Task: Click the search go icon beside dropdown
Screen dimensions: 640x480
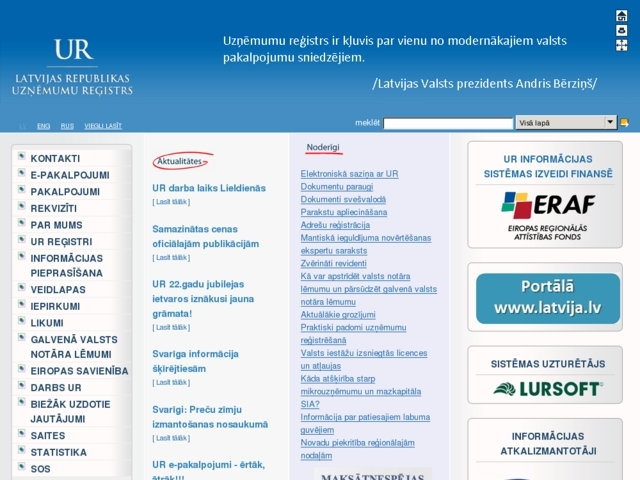Action: point(624,122)
